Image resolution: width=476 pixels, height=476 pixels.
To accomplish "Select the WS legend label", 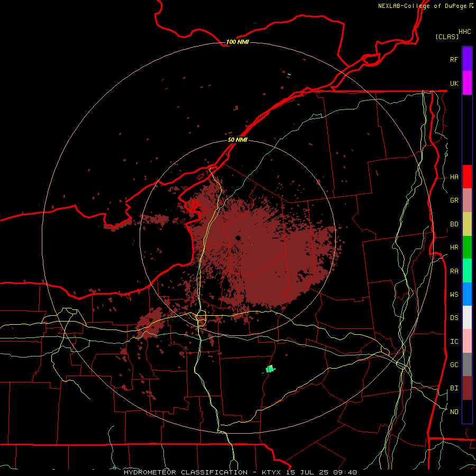I will pos(454,294).
